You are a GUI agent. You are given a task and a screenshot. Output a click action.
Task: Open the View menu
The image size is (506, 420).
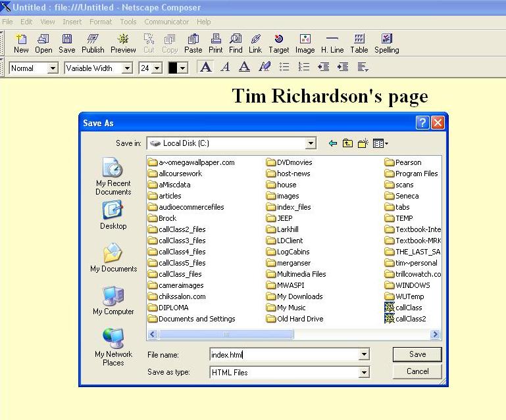(x=47, y=22)
